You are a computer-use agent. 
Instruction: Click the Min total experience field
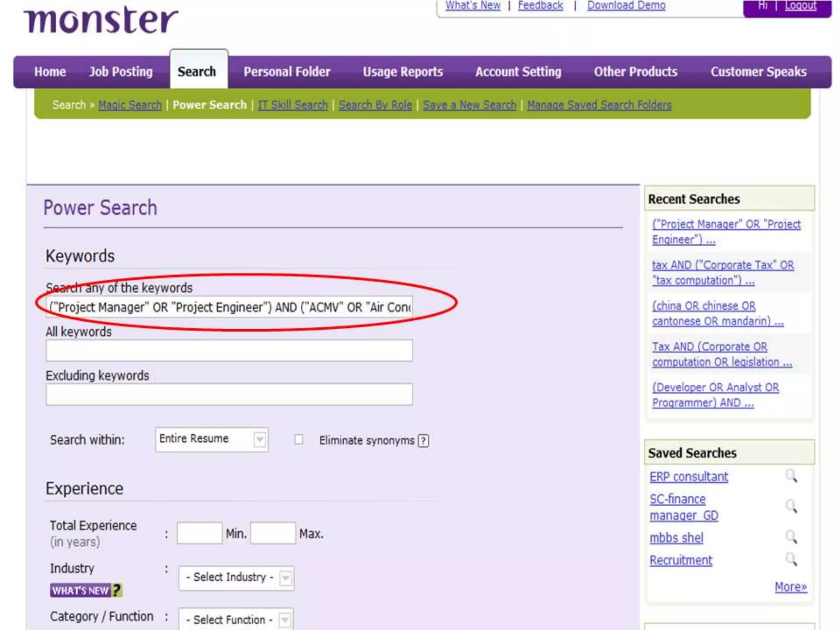pyautogui.click(x=199, y=533)
